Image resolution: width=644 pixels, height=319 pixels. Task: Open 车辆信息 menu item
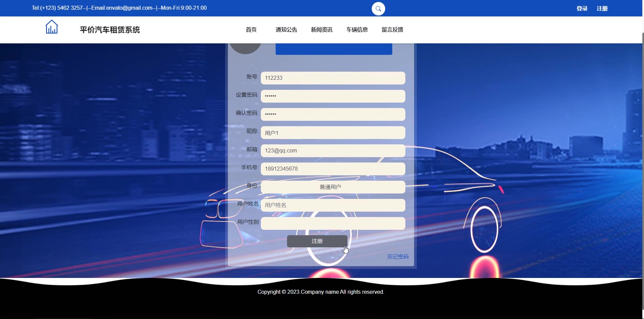(357, 30)
